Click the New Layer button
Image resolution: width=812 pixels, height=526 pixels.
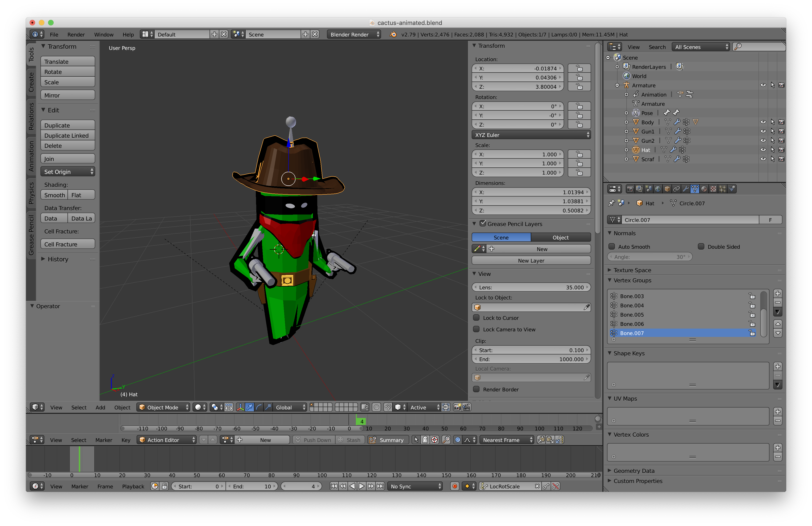pyautogui.click(x=531, y=261)
